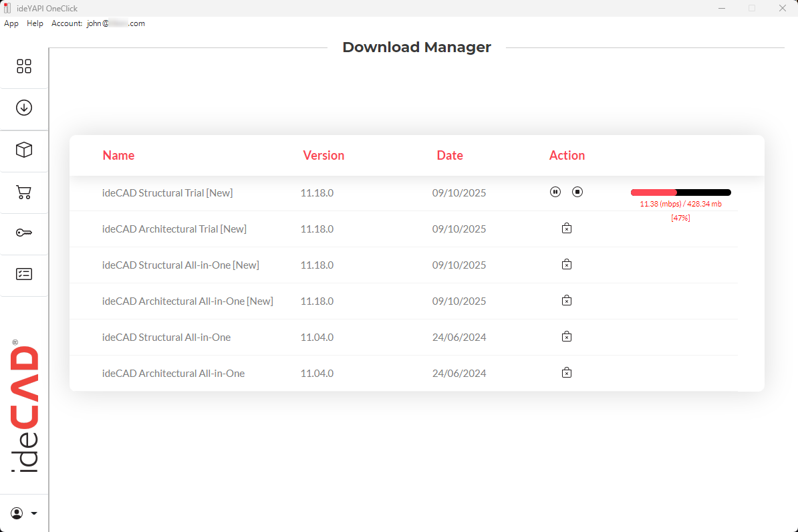Click the Date column header
The width and height of the screenshot is (798, 532).
tap(450, 155)
